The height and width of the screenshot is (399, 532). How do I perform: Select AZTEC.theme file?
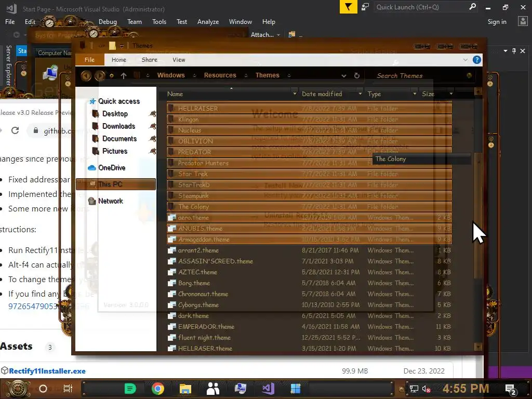point(309,272)
